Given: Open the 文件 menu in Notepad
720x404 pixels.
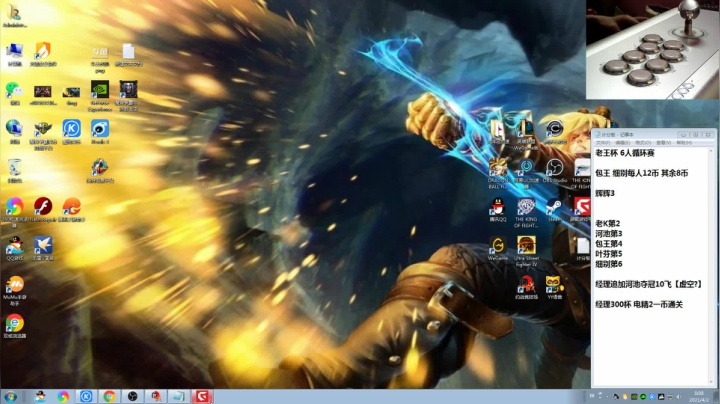Looking at the screenshot, I should tap(602, 143).
